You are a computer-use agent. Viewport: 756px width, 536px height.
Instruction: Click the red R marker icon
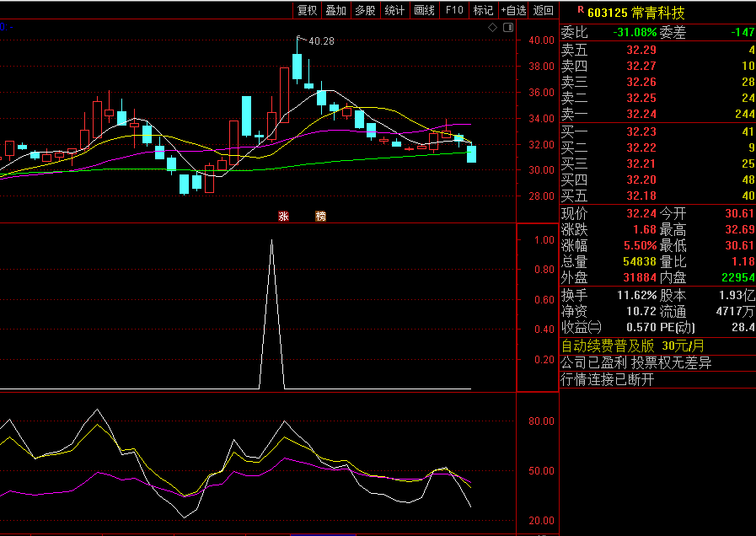coord(581,9)
